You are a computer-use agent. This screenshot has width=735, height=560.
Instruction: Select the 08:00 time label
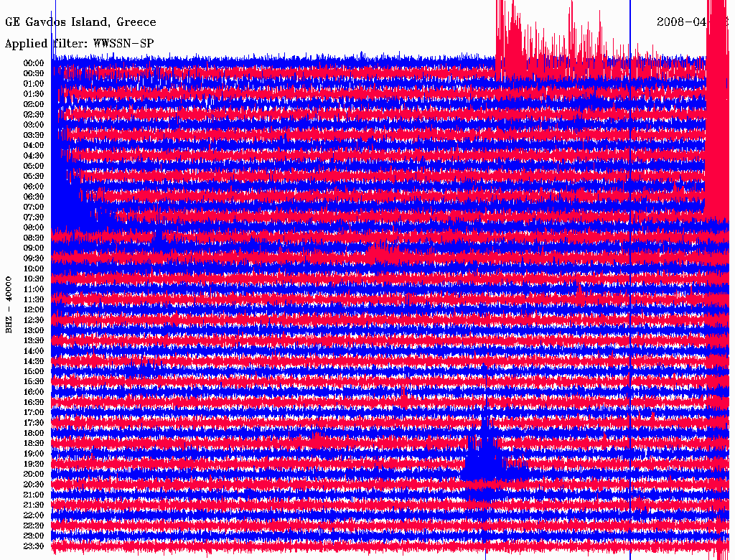(33, 228)
